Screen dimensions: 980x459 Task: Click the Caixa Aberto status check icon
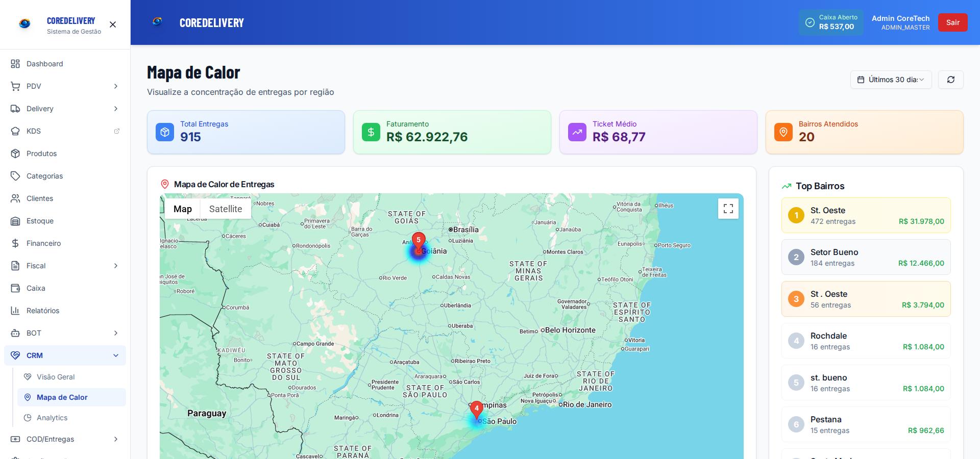[810, 22]
